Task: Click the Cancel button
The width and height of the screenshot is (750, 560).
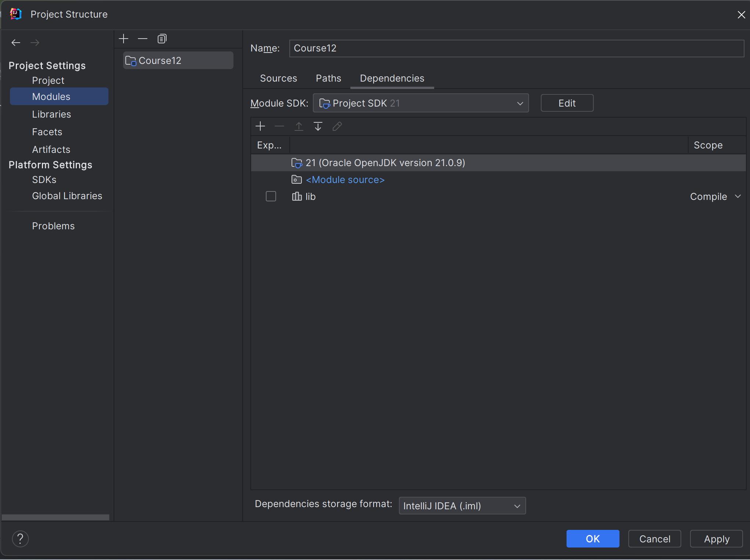Action: click(x=654, y=539)
